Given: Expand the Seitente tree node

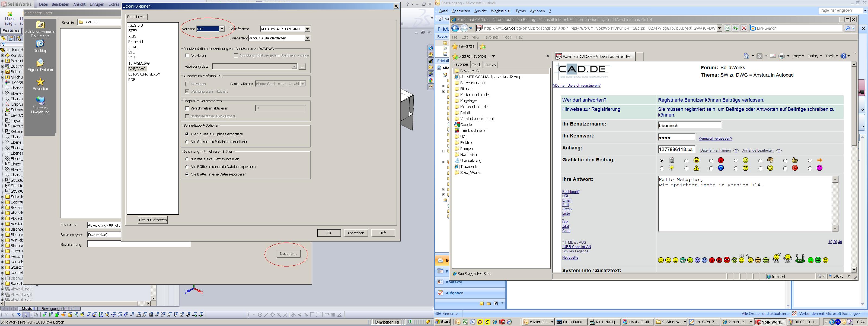Looking at the screenshot, I should click(x=3, y=197).
